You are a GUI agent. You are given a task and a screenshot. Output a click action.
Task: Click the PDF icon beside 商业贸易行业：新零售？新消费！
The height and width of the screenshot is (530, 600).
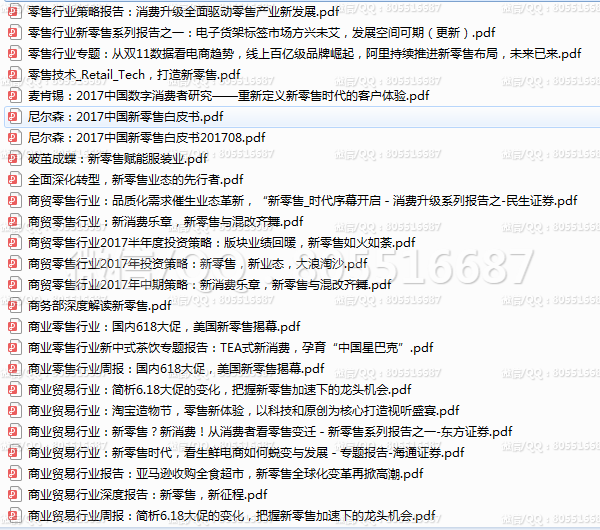tap(14, 432)
